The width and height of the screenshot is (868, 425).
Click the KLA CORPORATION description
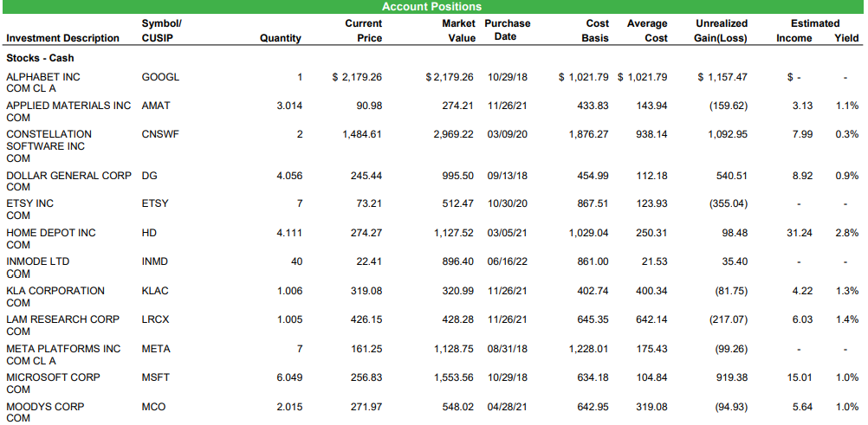tap(55, 296)
